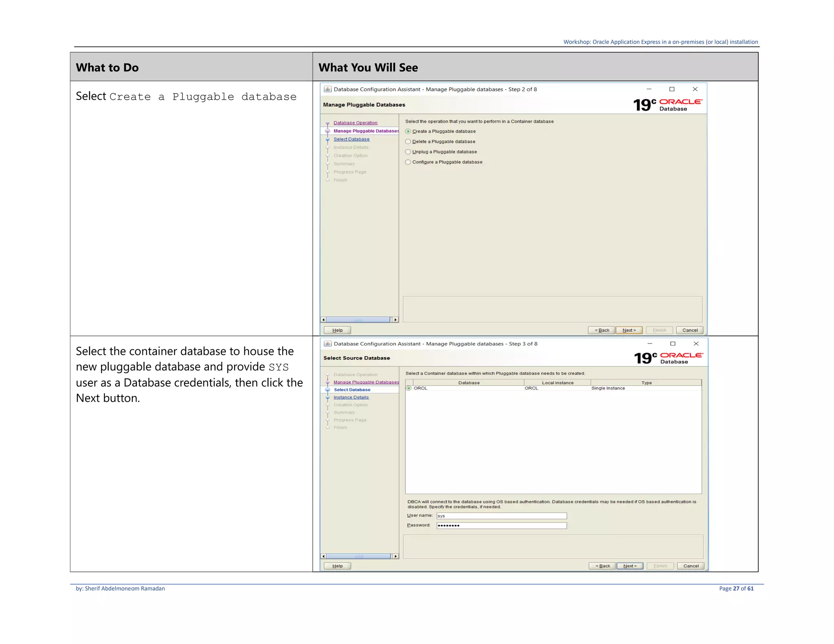Maximize the Step 2 of 8 window
Image resolution: width=834 pixels, height=644 pixels.
(x=672, y=89)
